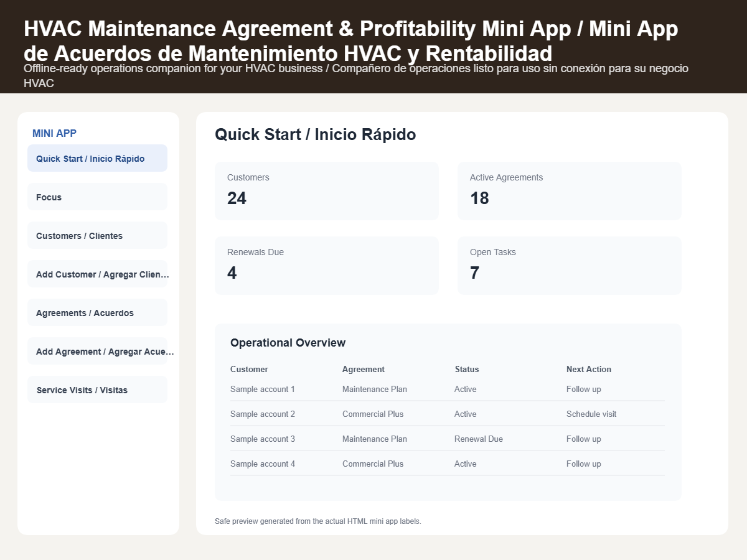This screenshot has height=560, width=747.
Task: Select the Sample account 3 row
Action: point(448,439)
